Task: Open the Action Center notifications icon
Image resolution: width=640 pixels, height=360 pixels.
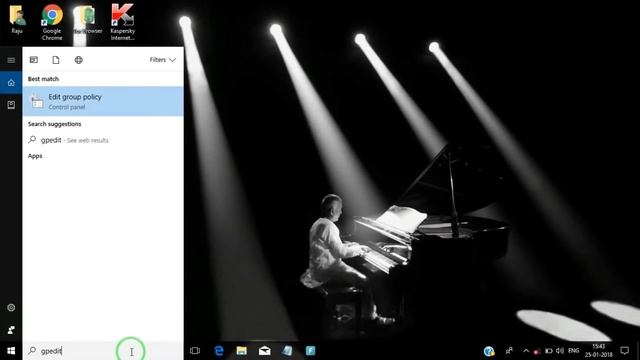Action: (x=624, y=351)
